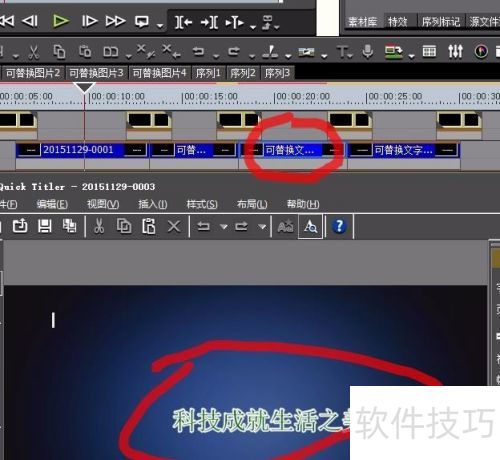Click Quick Titler paste clipboard icon
Viewport: 500px width, 460px height.
[x=149, y=226]
